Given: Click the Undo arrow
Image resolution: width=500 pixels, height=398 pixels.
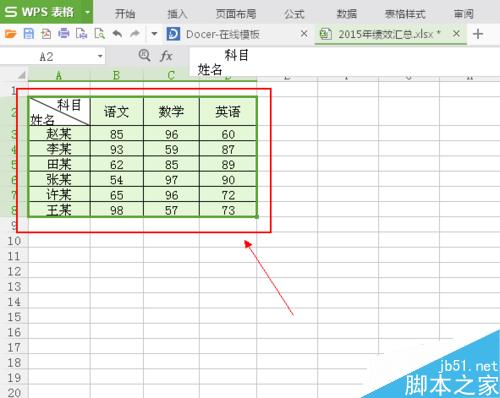Looking at the screenshot, I should (x=117, y=34).
